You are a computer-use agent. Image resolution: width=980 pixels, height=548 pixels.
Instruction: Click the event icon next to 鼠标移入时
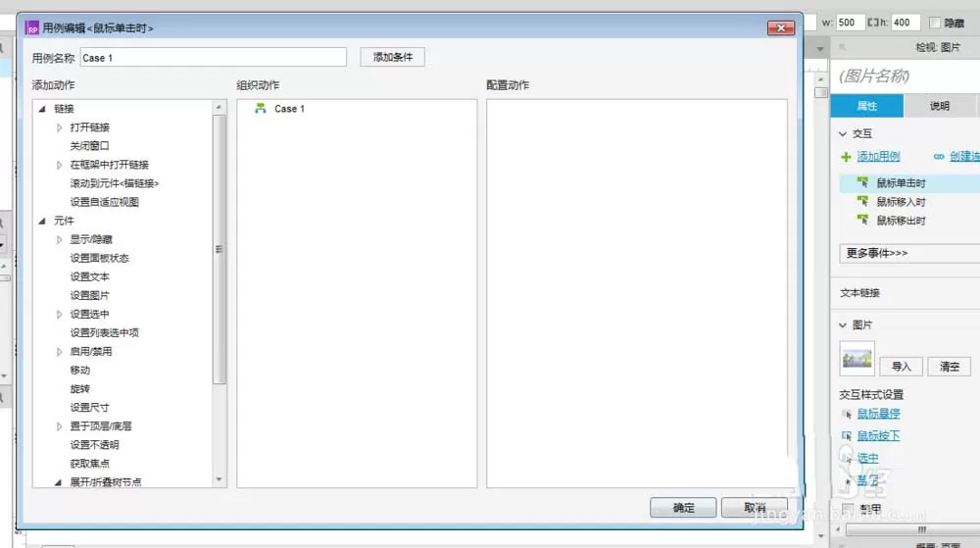tap(862, 201)
